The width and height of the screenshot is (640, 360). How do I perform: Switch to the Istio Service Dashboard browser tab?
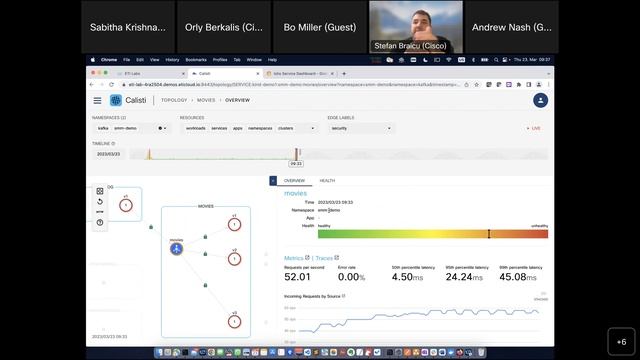coord(300,73)
